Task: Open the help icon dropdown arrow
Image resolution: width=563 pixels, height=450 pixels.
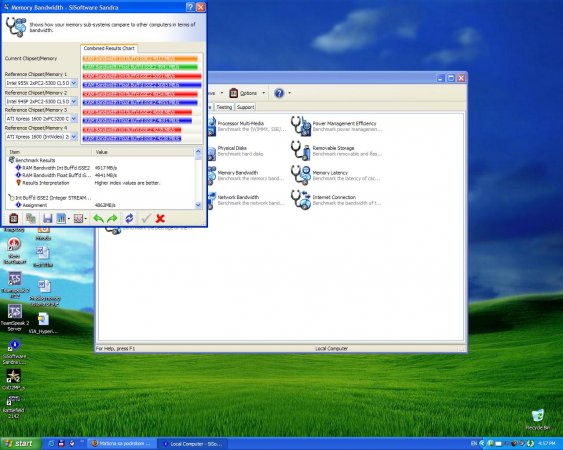Action: [289, 93]
